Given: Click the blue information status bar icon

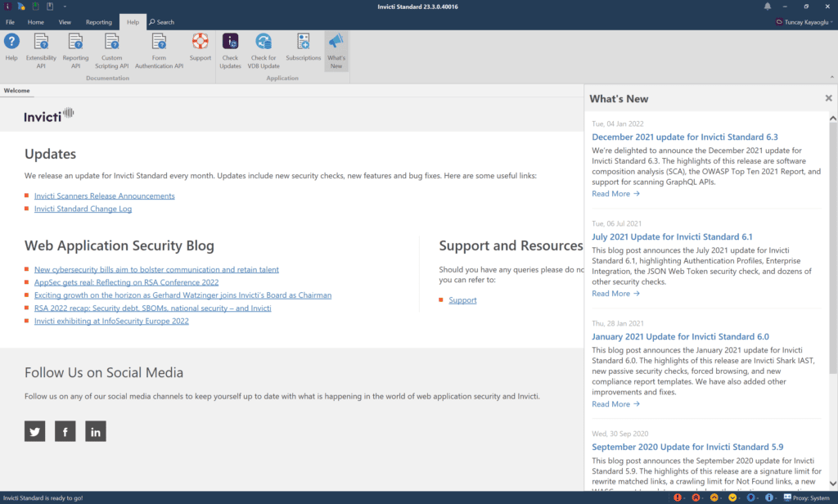Looking at the screenshot, I should [x=769, y=497].
